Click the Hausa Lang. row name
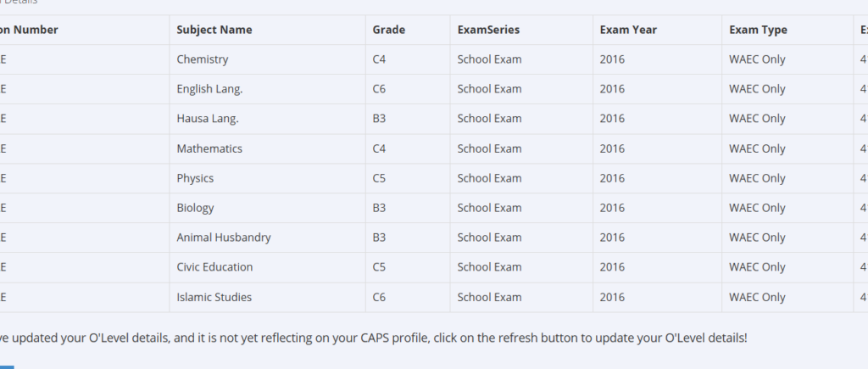This screenshot has height=369, width=868. (208, 119)
